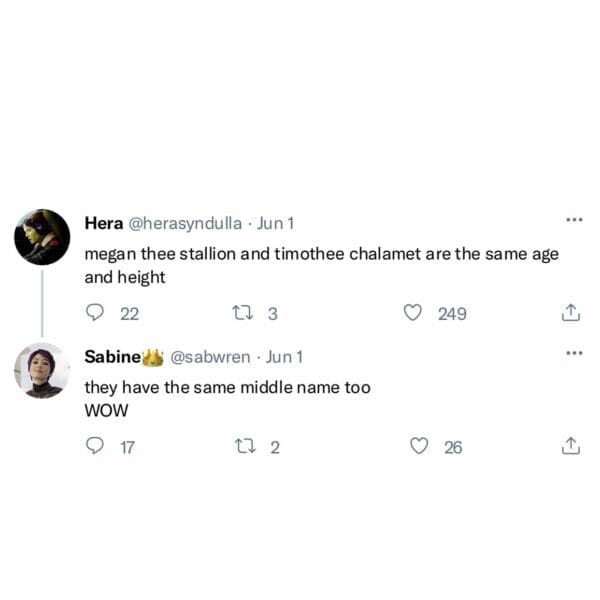Open the Sabine display name link
This screenshot has height=600, width=600.
[111, 357]
